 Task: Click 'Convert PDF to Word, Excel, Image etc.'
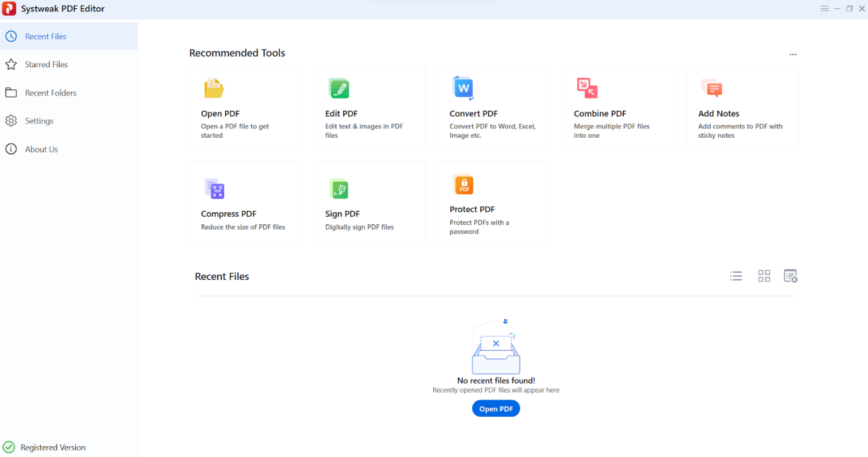click(x=492, y=131)
